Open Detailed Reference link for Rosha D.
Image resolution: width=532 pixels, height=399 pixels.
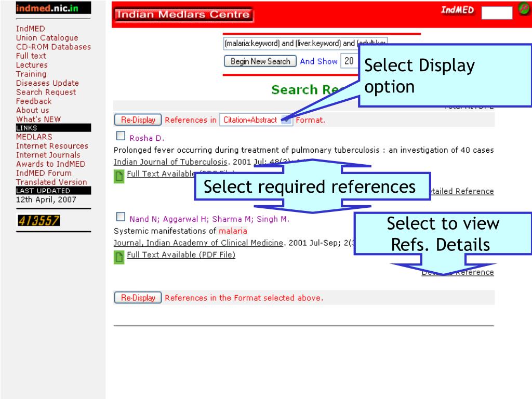click(462, 191)
